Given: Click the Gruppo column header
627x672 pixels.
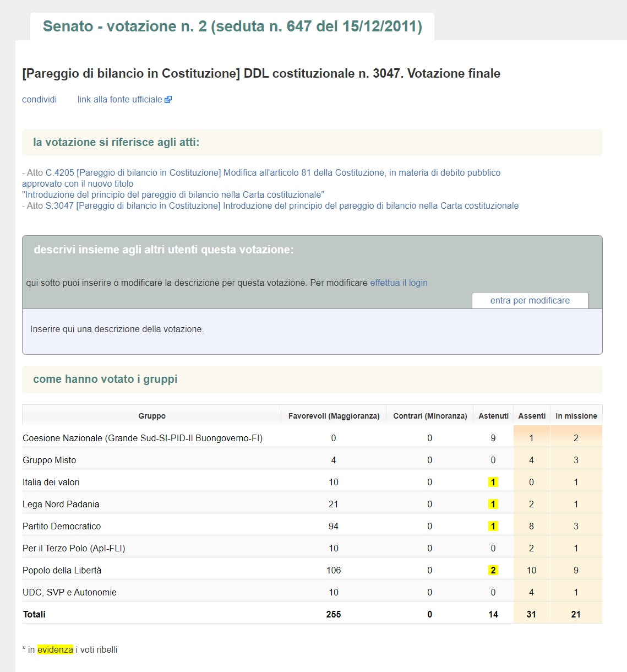Looking at the screenshot, I should point(152,416).
